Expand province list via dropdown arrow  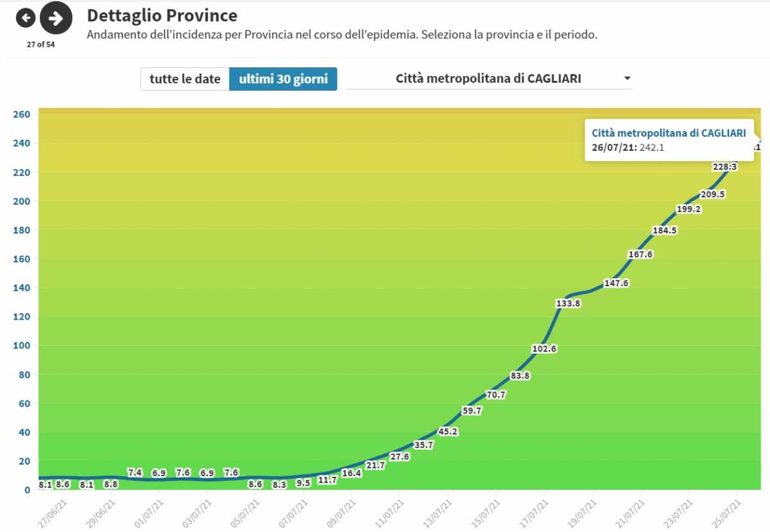tap(627, 79)
